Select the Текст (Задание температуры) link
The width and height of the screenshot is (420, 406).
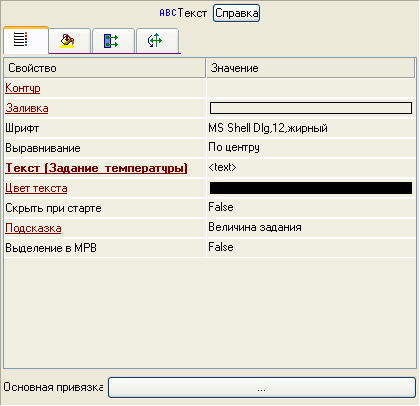[96, 168]
